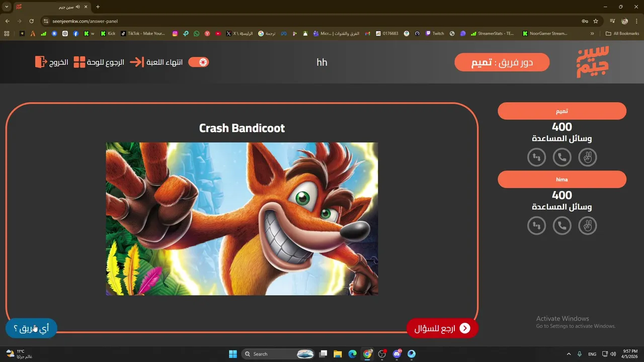Click the address bar showing seenjeemkw.com/answer-panel
This screenshot has height=362, width=644.
(x=312, y=21)
